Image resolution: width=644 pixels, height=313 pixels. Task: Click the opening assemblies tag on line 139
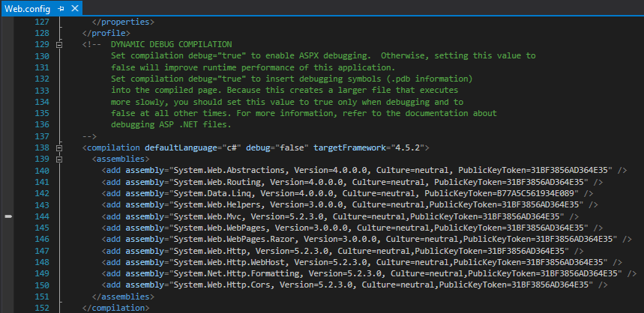tap(121, 159)
